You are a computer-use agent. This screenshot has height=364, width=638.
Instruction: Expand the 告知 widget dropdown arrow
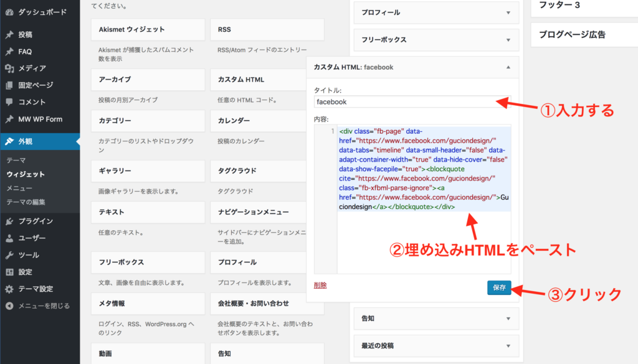coord(508,319)
